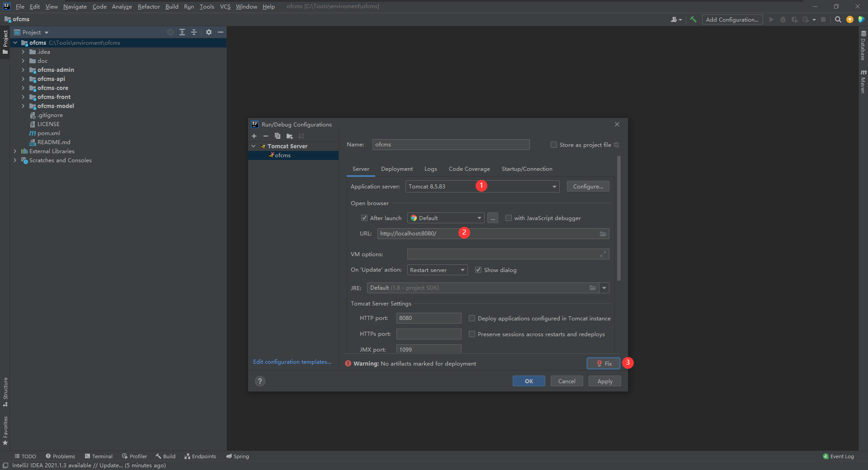Open Project panel settings gear
This screenshot has height=470, width=868.
click(x=209, y=32)
